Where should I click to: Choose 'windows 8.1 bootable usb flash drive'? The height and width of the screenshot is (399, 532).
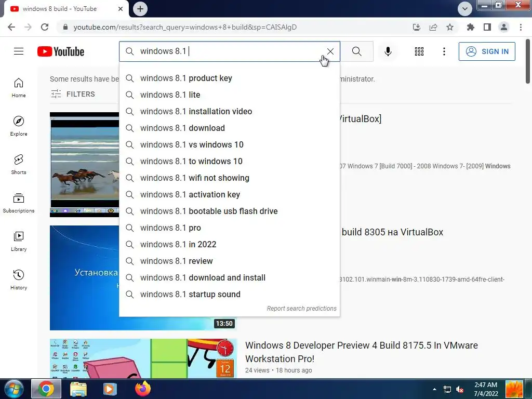(x=229, y=211)
